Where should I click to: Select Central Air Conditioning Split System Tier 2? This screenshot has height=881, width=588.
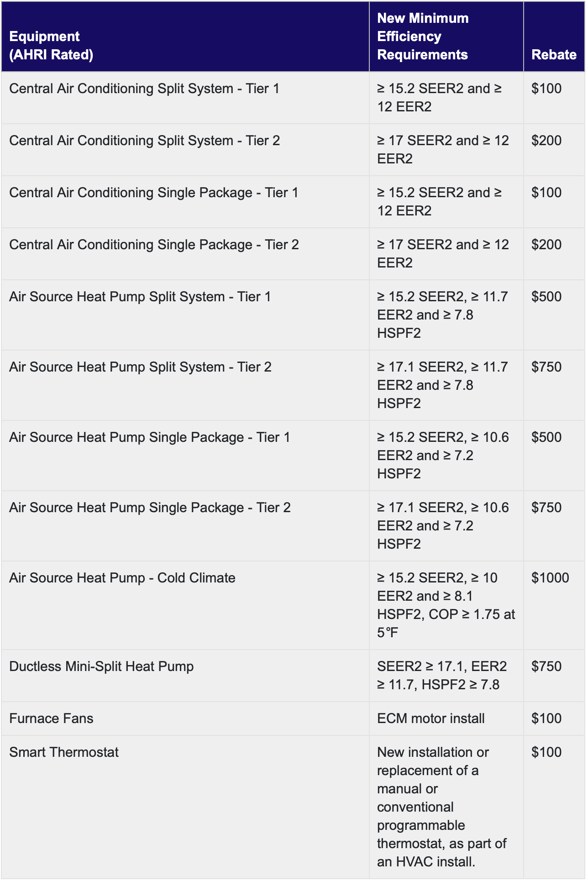point(145,141)
